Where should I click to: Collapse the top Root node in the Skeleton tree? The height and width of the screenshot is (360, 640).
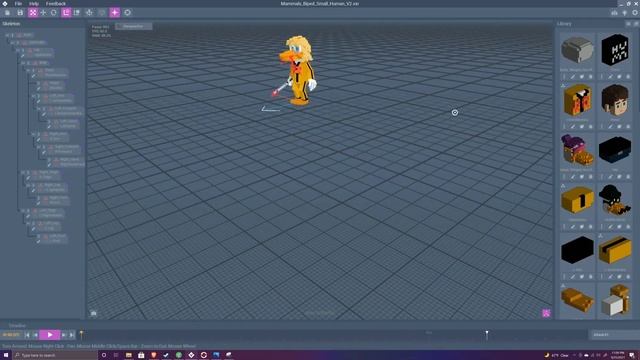[7, 36]
